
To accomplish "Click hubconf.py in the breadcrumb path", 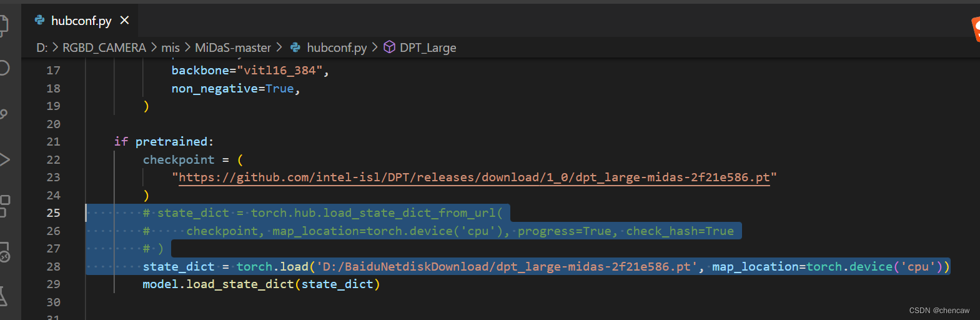I will coord(337,47).
